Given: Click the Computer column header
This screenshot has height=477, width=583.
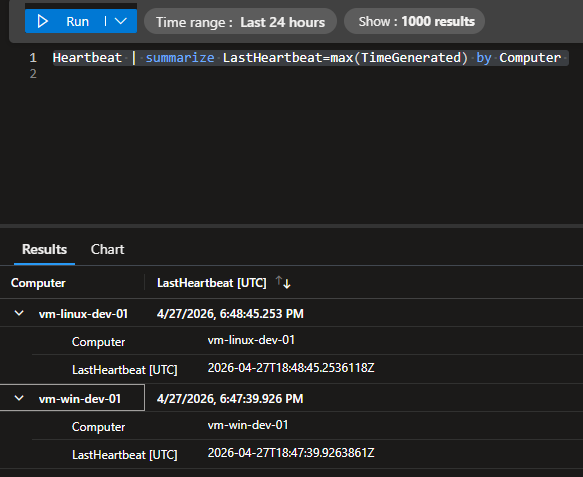Looking at the screenshot, I should (x=38, y=283).
